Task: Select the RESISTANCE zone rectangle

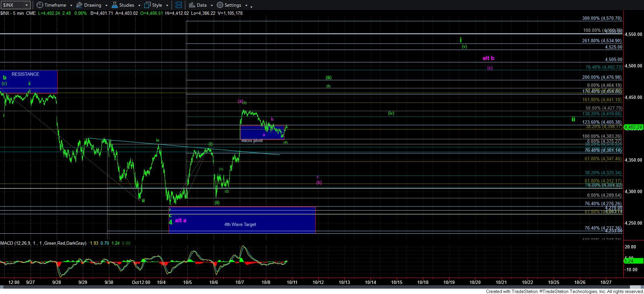Action: pyautogui.click(x=29, y=81)
